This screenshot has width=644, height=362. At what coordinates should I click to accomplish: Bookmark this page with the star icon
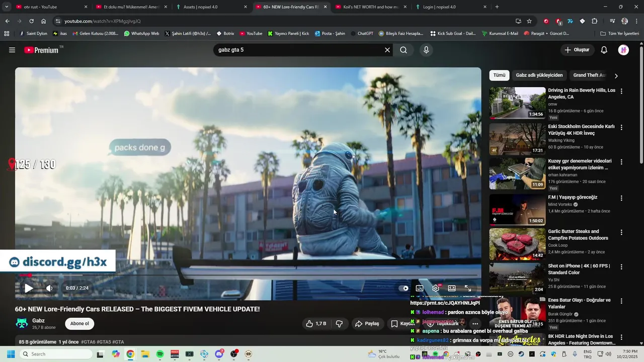pos(529,21)
